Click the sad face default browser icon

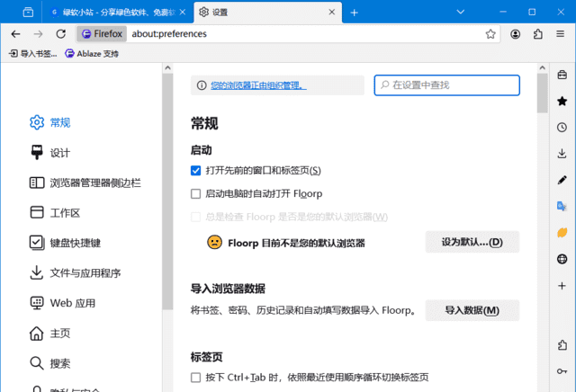[214, 242]
